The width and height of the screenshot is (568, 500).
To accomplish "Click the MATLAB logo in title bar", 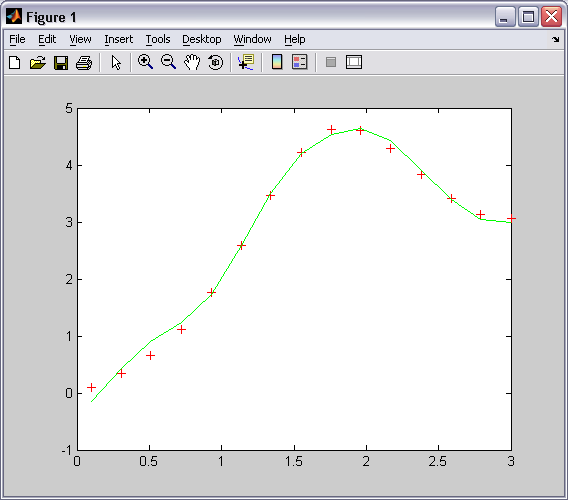I will [14, 17].
